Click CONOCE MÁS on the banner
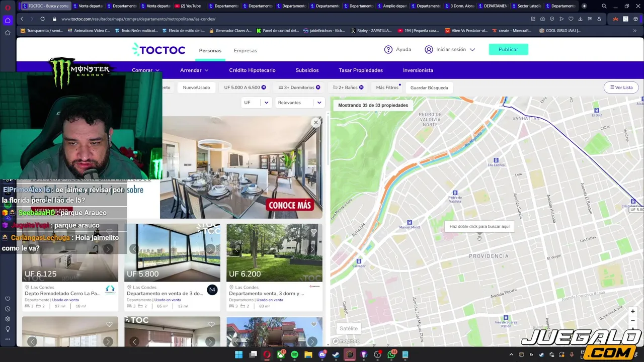Viewport: 644px width, 362px height. (290, 205)
